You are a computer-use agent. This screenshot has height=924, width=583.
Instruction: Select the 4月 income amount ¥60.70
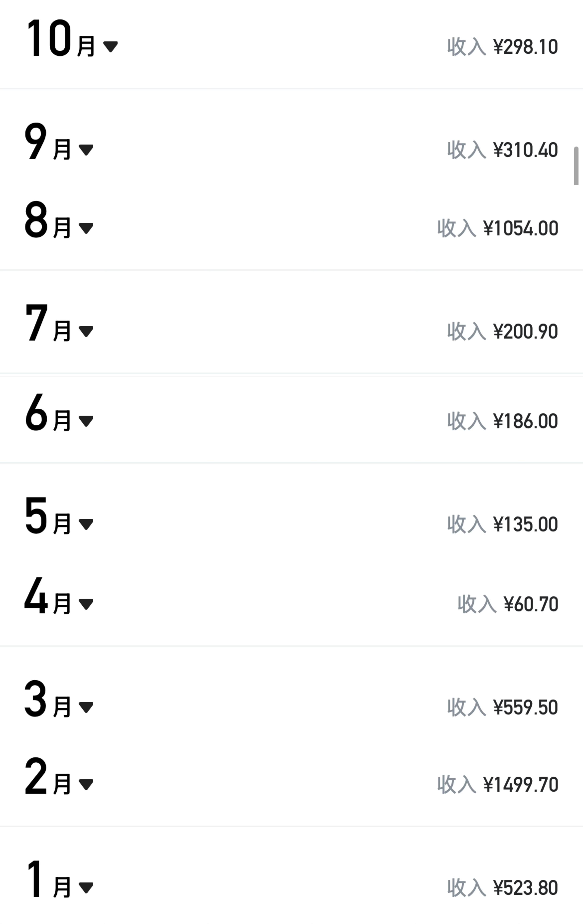point(530,604)
